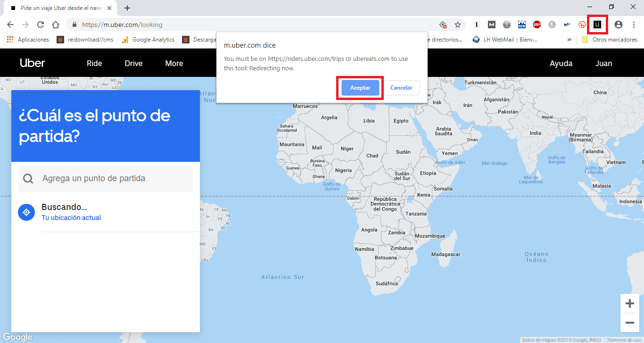Open the Gmail checker 'M' extension
Image resolution: width=644 pixels, height=343 pixels.
coord(492,25)
